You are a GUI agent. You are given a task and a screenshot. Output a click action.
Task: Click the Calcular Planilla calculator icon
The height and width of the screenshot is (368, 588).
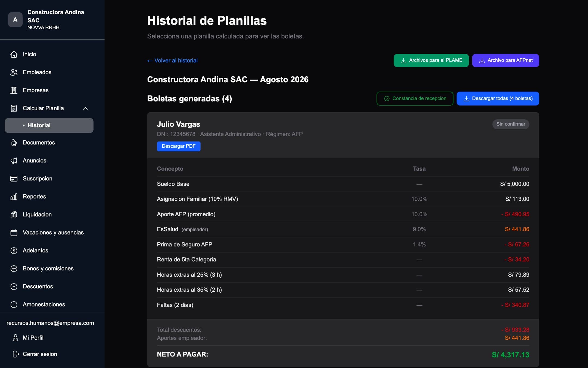(x=14, y=108)
